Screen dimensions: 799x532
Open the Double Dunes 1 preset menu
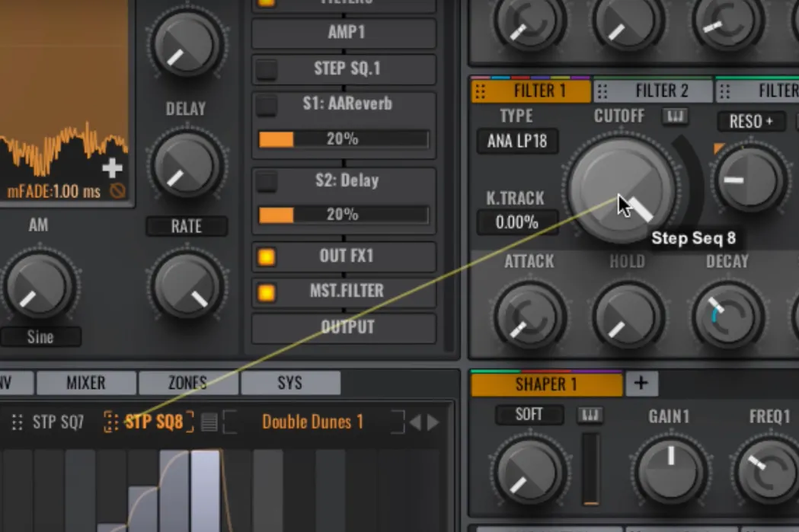point(312,422)
